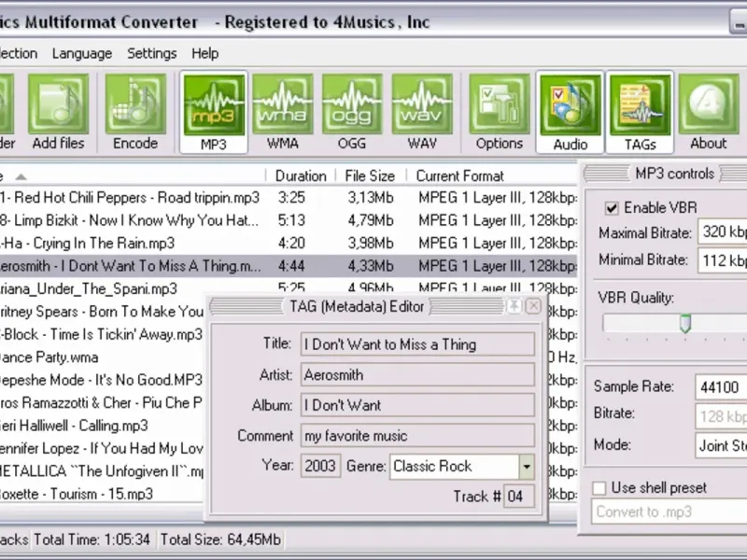The width and height of the screenshot is (747, 560).
Task: Close the TAG (Metadata) Editor panel
Action: (x=533, y=306)
